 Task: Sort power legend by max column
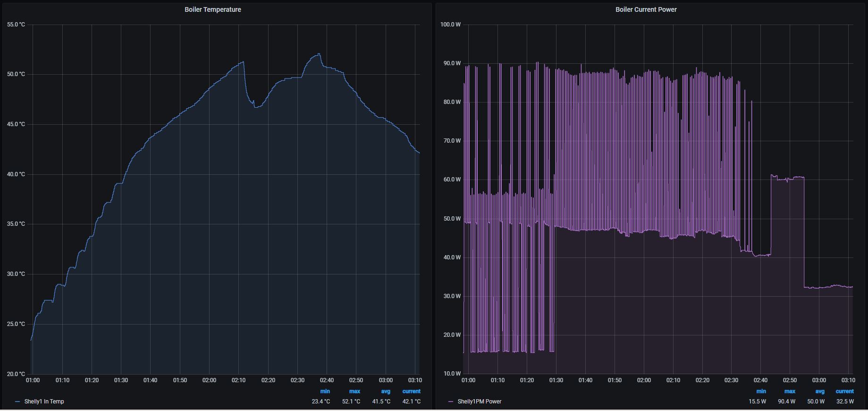[x=790, y=391]
